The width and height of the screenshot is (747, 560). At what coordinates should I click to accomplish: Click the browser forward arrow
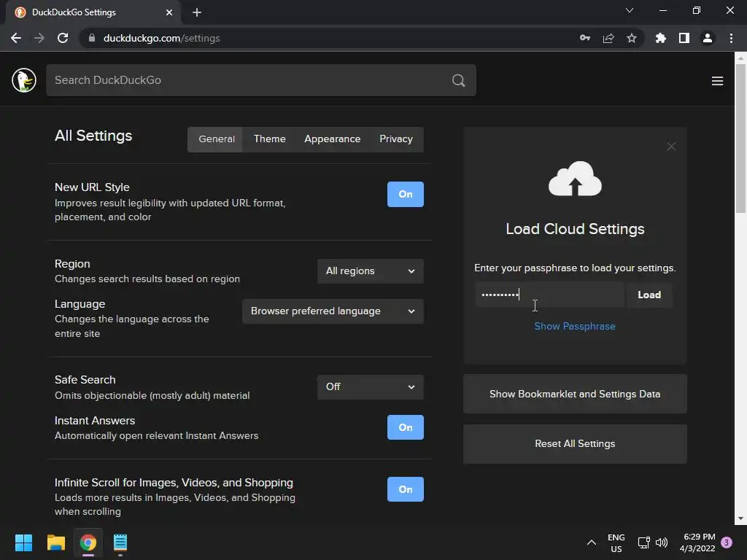[39, 38]
